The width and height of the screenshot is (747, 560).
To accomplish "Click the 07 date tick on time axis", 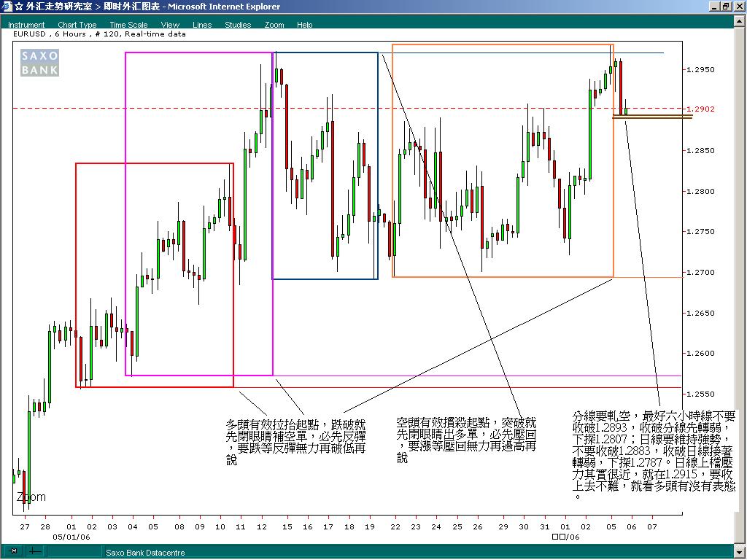I will coord(651,526).
